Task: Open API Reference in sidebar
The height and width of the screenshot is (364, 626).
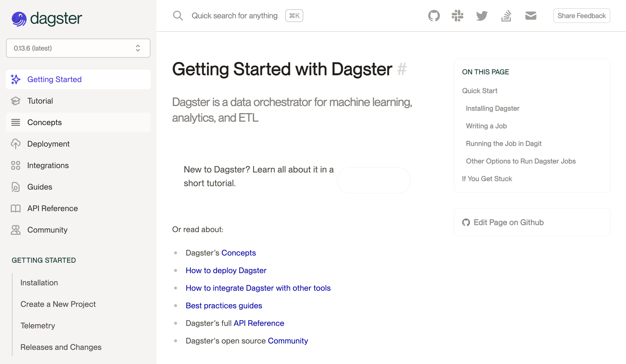Action: [x=78, y=208]
